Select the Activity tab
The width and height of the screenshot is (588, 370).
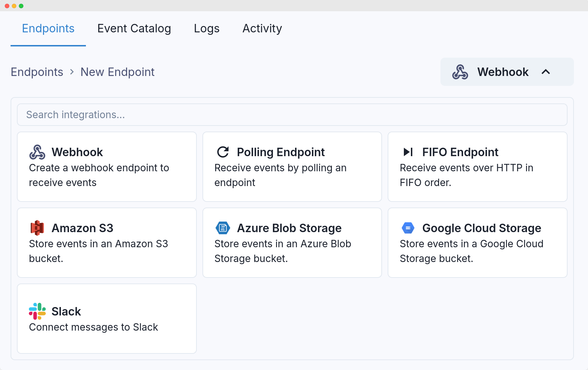coord(262,28)
